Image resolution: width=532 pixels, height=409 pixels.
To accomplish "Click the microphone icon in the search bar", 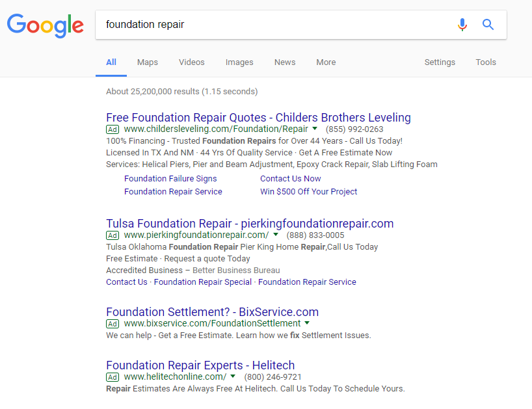I will click(462, 24).
